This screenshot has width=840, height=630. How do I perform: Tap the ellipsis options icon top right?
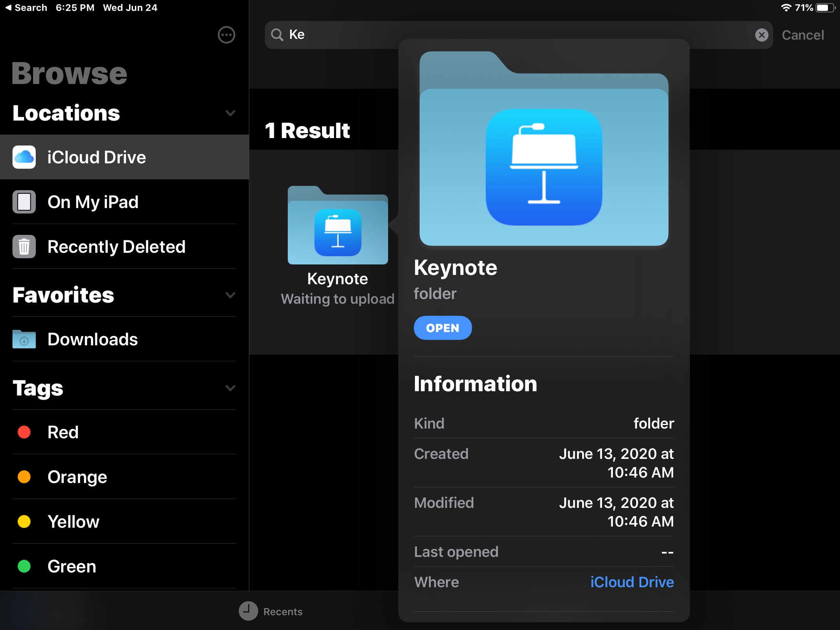click(x=227, y=34)
